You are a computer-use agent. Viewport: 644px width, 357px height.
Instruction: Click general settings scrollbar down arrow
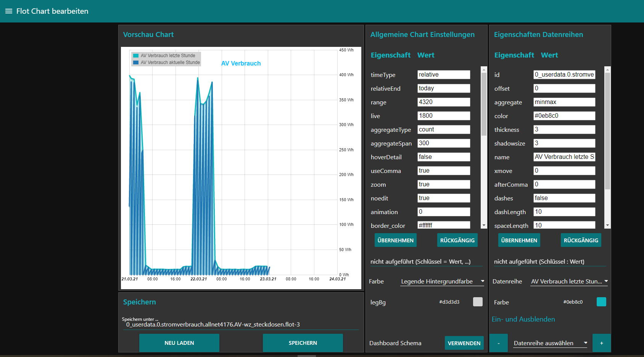point(484,226)
